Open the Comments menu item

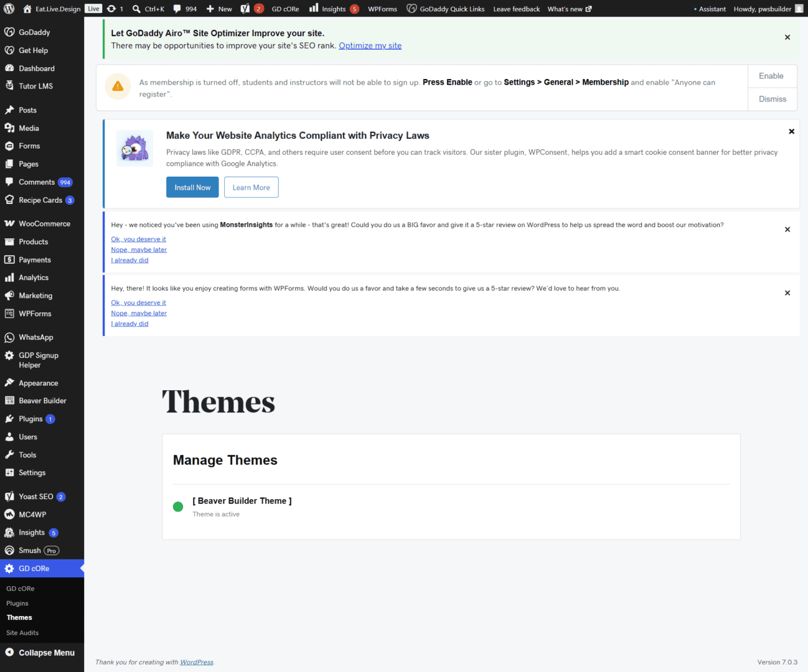tap(42, 182)
